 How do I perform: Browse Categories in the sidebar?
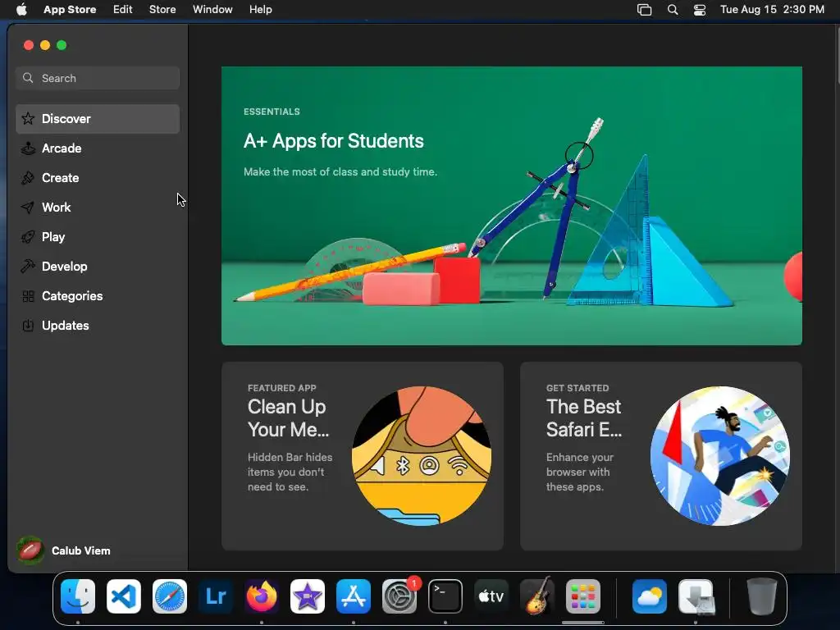[98, 296]
